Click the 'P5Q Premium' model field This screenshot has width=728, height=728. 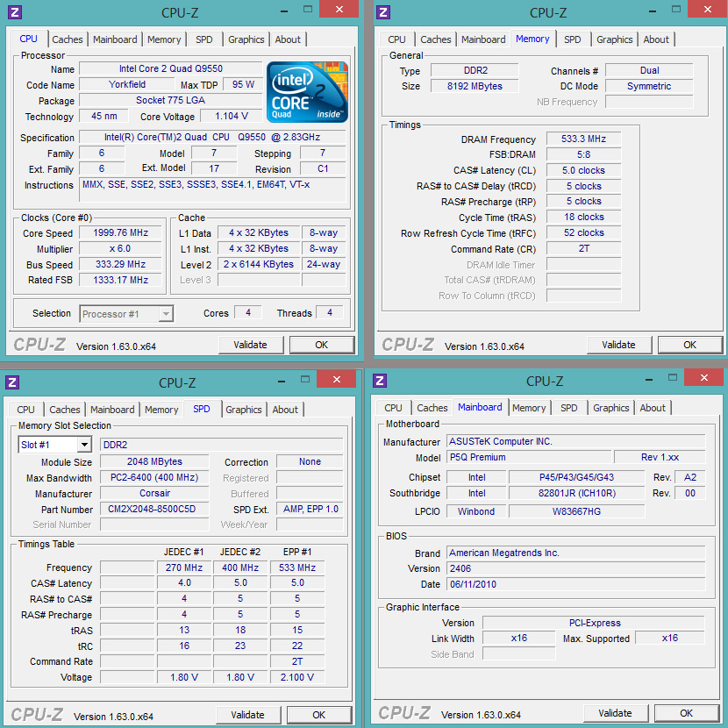click(529, 457)
